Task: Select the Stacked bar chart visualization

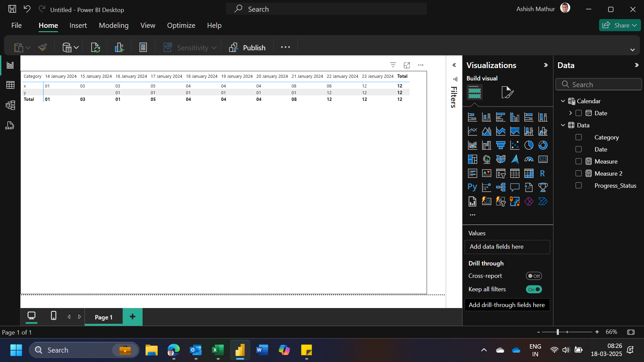Action: click(473, 117)
